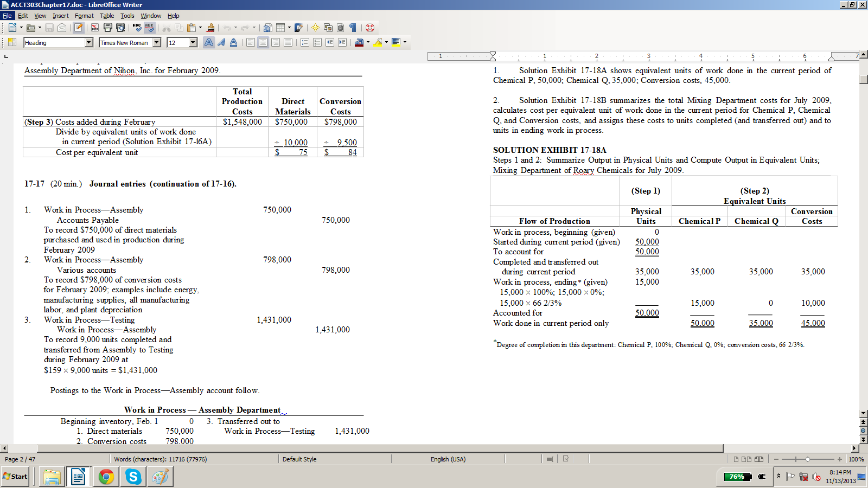Toggle AutoSpellcheck button
Viewport: 868px width, 488px height.
point(150,28)
